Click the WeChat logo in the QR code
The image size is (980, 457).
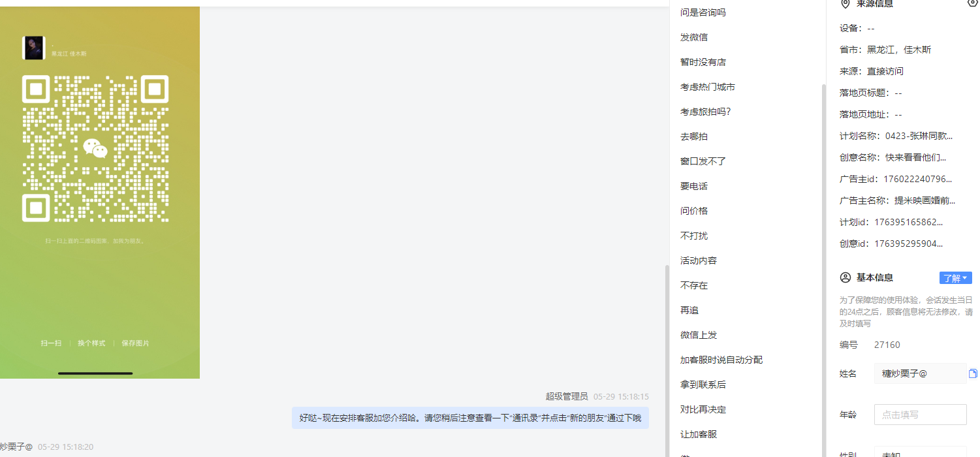pos(95,148)
